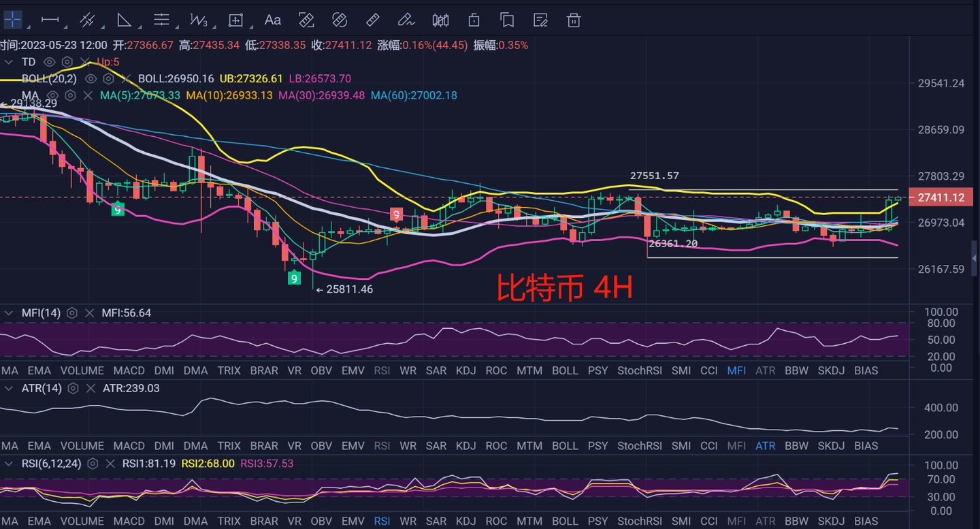Toggle BOLL indicator visibility eye
The image size is (980, 529).
pos(91,78)
